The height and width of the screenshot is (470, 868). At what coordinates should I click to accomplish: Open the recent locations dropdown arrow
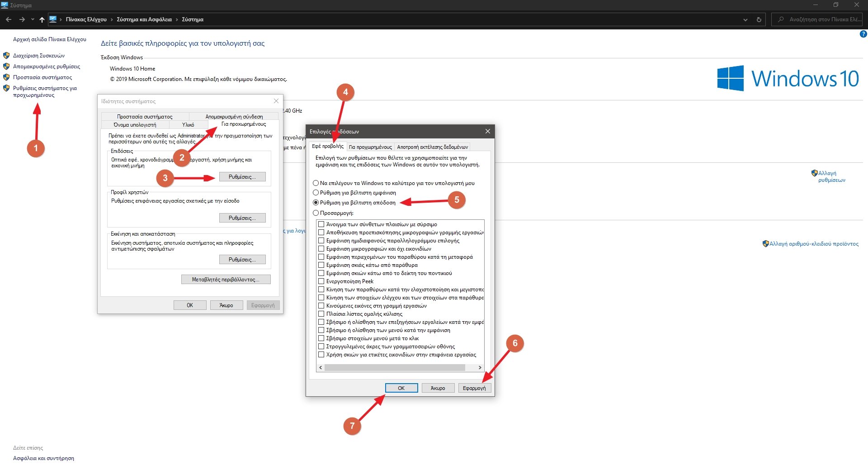(x=33, y=19)
